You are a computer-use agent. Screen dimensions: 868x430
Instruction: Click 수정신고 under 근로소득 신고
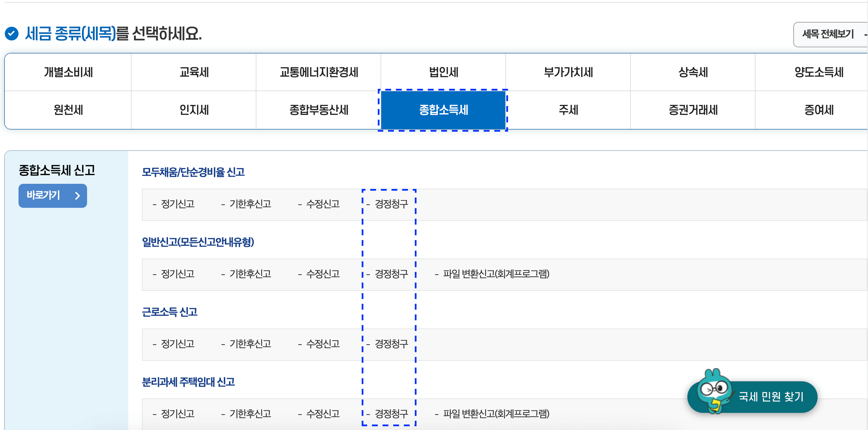pyautogui.click(x=323, y=344)
